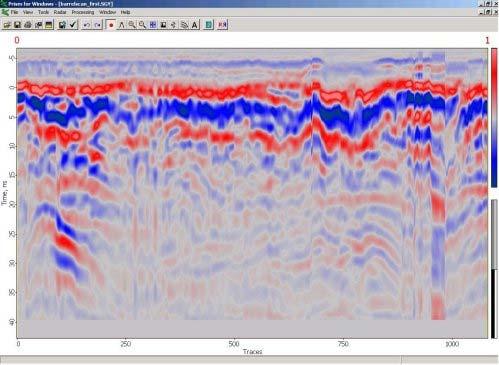Toggle the blue grid view button
Viewport: 499px width, 365px height.
tap(153, 25)
